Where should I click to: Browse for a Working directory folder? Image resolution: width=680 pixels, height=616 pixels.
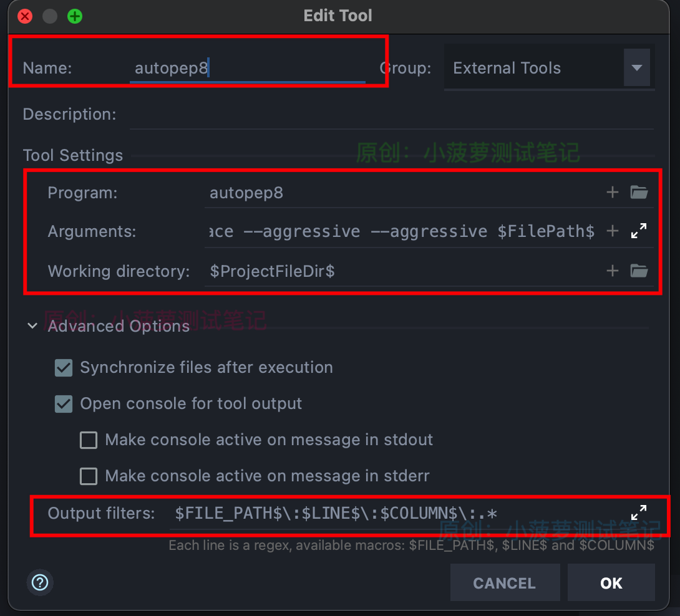639,271
